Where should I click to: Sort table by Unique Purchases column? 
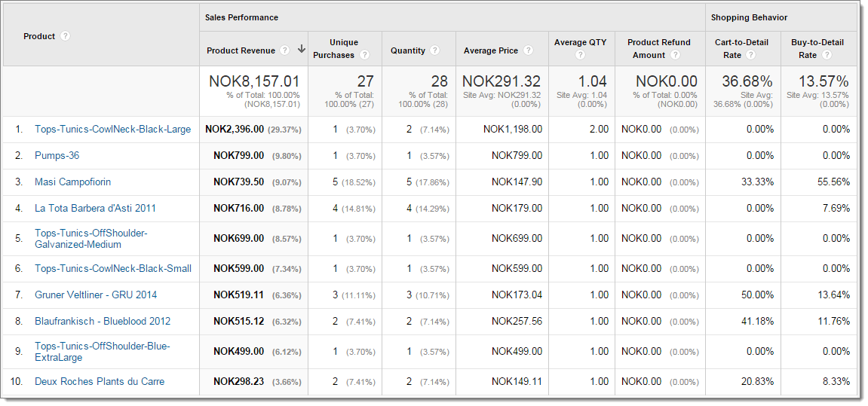click(x=344, y=43)
